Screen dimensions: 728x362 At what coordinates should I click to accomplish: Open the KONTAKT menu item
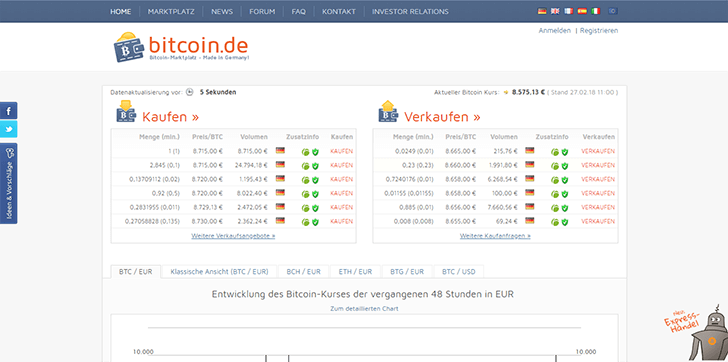coord(339,12)
